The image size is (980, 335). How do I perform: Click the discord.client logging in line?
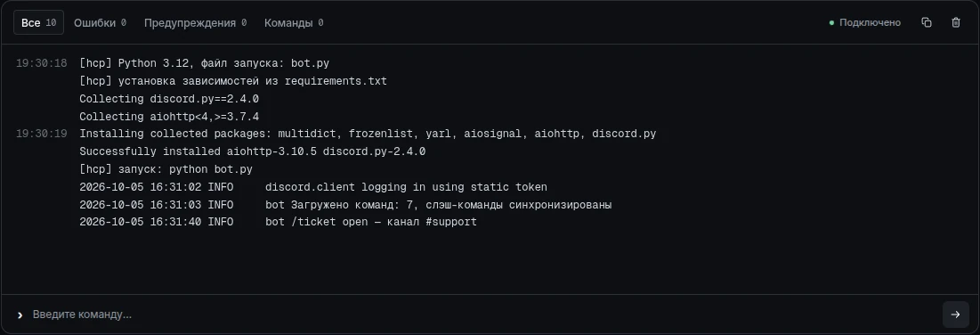pos(313,186)
